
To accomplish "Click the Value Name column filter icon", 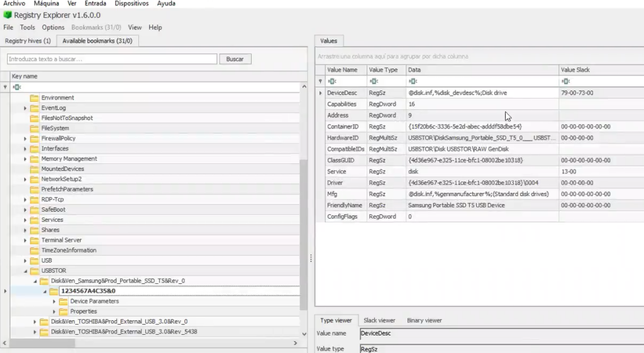I will [333, 81].
